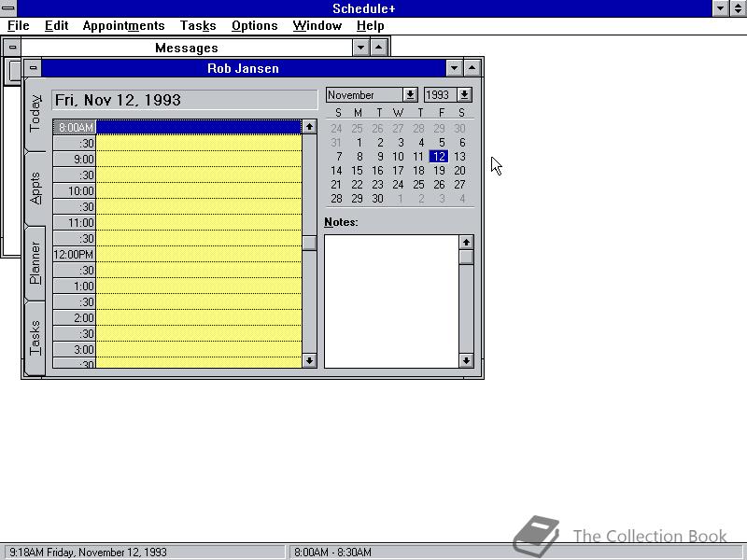Minimize the Messages window
This screenshot has height=560, width=747.
pos(360,48)
